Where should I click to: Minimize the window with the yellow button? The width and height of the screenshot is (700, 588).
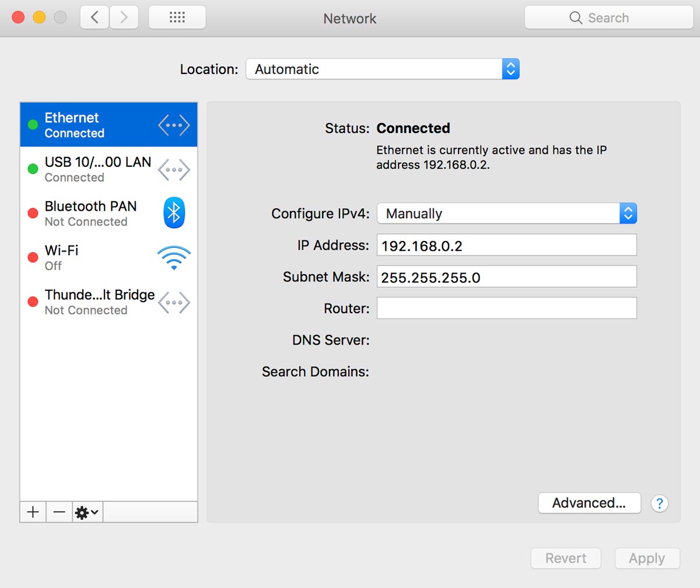(x=39, y=17)
